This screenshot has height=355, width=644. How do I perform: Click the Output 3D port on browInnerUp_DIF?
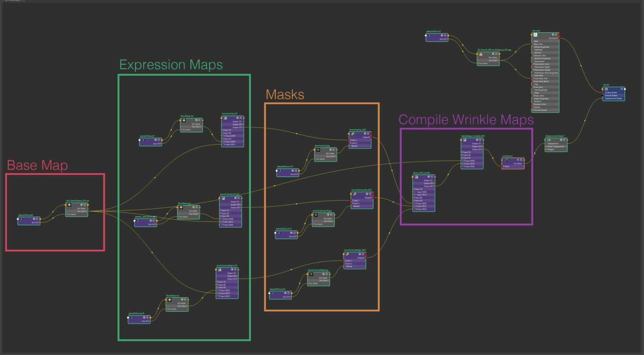pos(243,127)
